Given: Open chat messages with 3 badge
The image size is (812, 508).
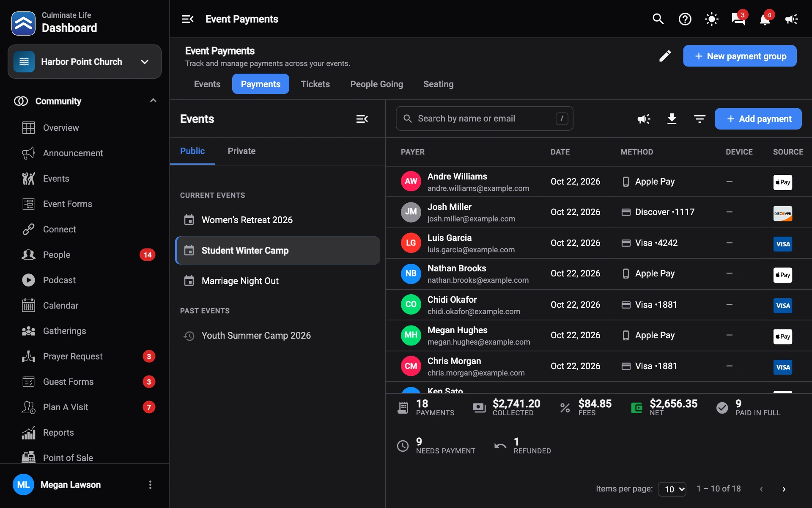Looking at the screenshot, I should pyautogui.click(x=738, y=19).
